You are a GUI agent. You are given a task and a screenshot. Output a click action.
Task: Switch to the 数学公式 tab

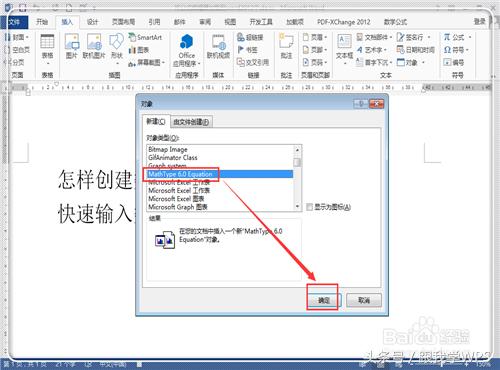395,22
